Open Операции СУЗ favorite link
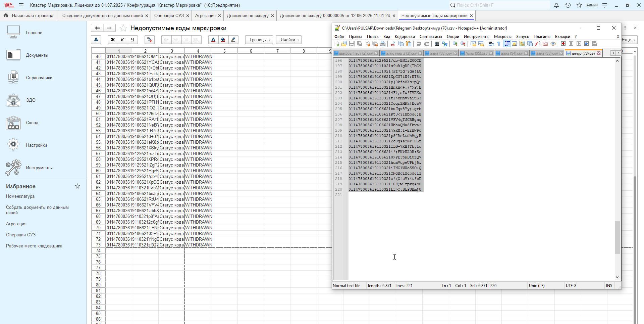This screenshot has width=644, height=324. point(21,235)
